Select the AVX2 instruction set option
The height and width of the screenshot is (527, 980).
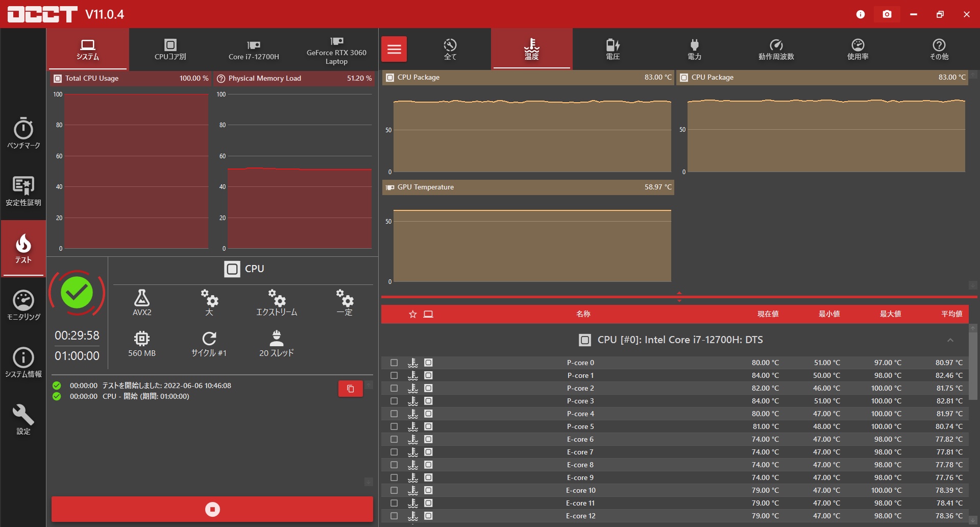coord(142,302)
